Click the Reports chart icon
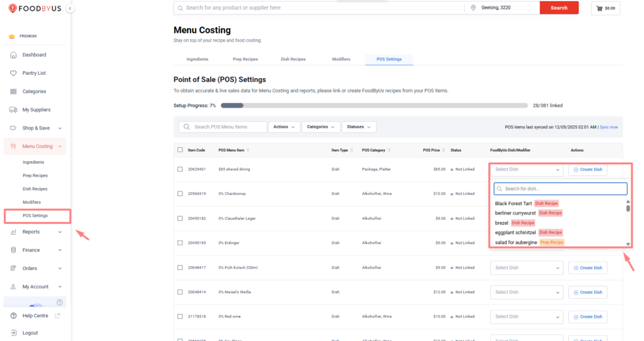Image resolution: width=644 pixels, height=341 pixels. (x=13, y=232)
